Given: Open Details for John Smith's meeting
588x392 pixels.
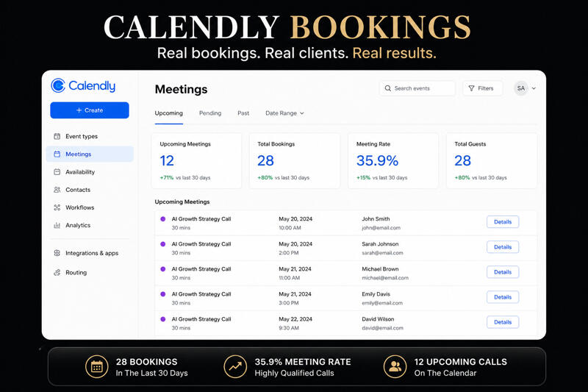Looking at the screenshot, I should [x=503, y=222].
